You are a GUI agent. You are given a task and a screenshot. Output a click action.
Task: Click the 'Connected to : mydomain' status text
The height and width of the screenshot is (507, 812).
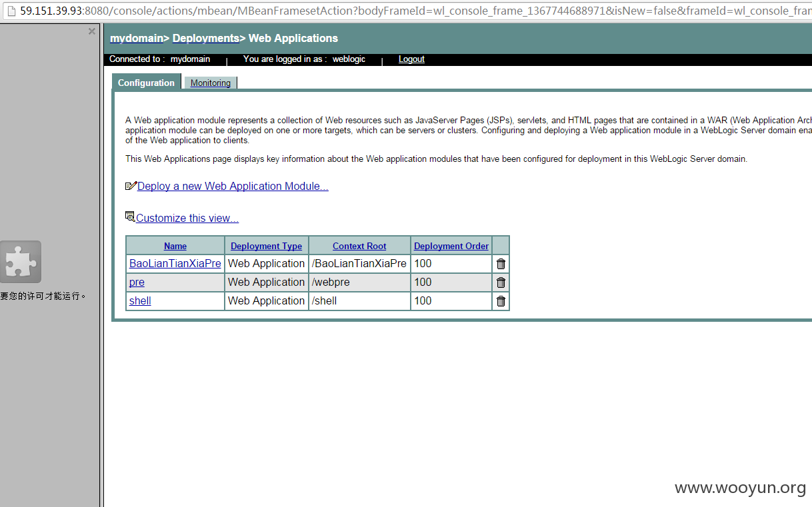pos(159,59)
